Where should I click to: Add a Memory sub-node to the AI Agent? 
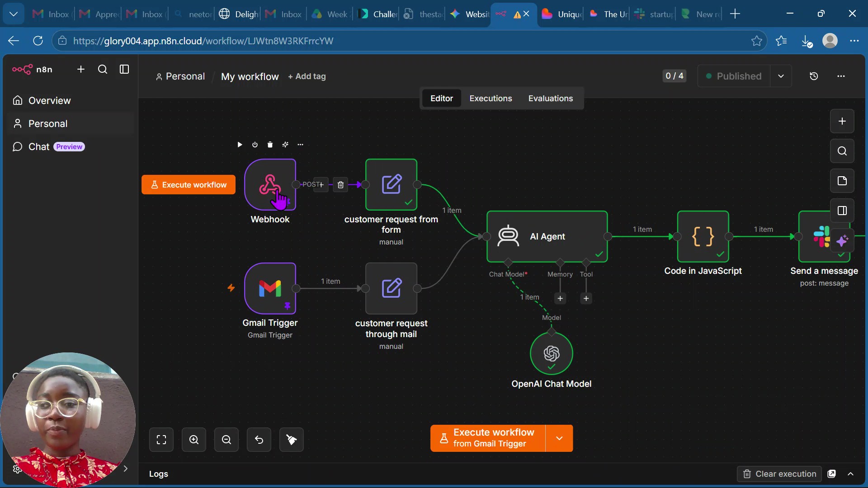pos(560,298)
